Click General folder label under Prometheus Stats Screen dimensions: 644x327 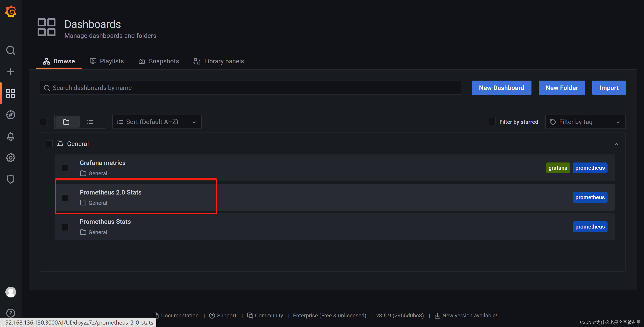94,232
